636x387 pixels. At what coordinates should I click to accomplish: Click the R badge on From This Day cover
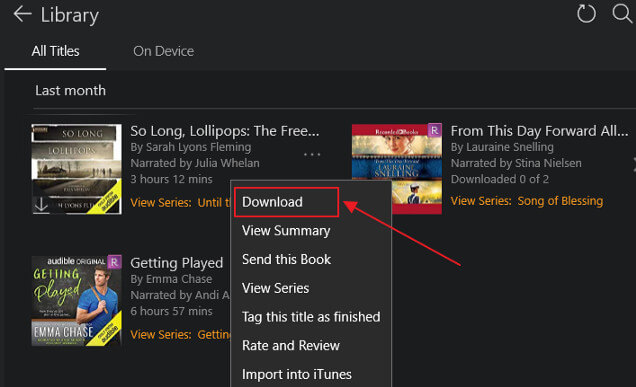pyautogui.click(x=435, y=131)
